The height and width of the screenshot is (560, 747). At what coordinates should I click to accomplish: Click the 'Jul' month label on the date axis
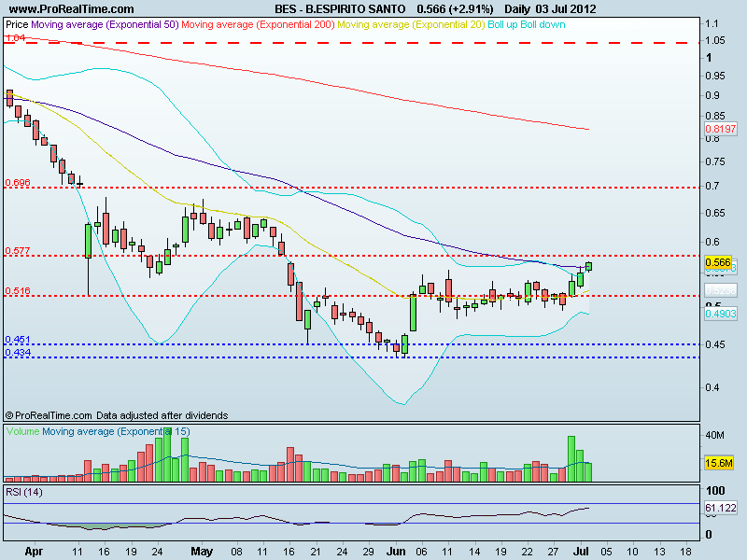[x=580, y=552]
